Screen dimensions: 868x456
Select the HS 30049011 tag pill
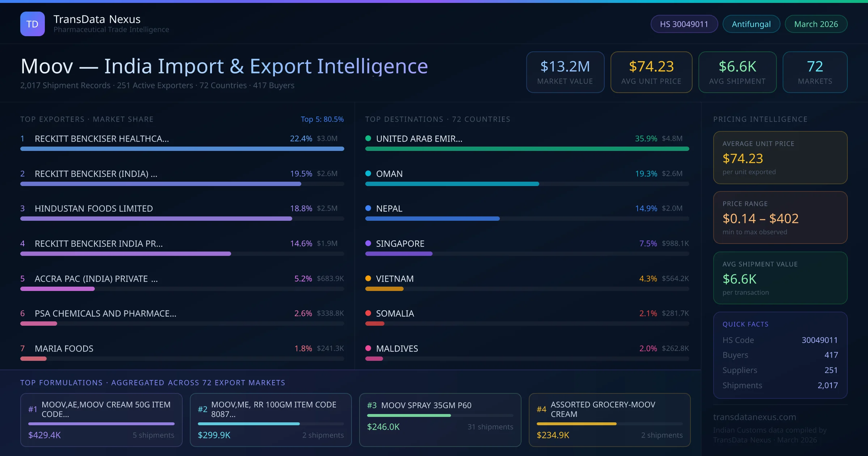[684, 24]
